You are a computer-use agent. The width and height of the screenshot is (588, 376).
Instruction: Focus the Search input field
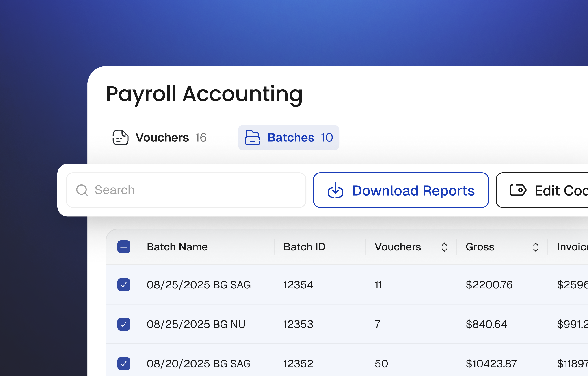pos(186,190)
